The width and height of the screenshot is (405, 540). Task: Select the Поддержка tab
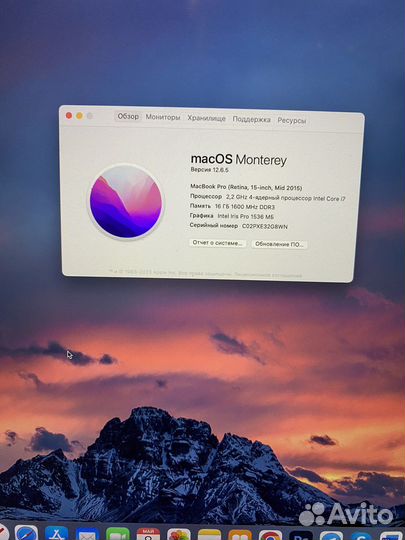[251, 119]
